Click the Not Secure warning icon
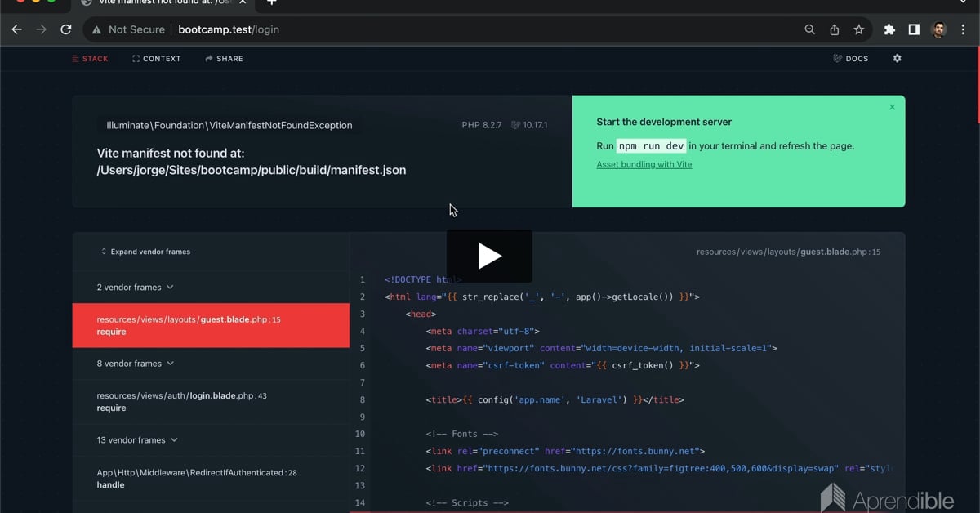980x513 pixels. click(x=96, y=29)
